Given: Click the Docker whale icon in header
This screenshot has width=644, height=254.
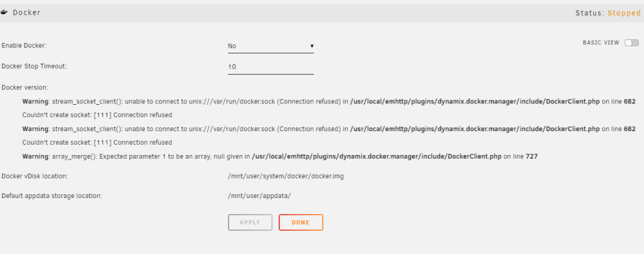Looking at the screenshot, I should tap(4, 12).
